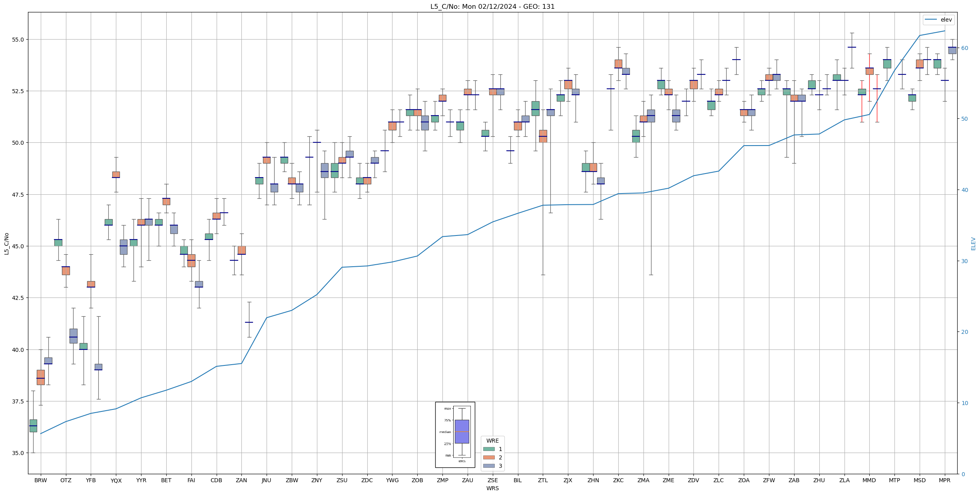Click the ZTL station label
The image size is (980, 495).
coord(542,480)
